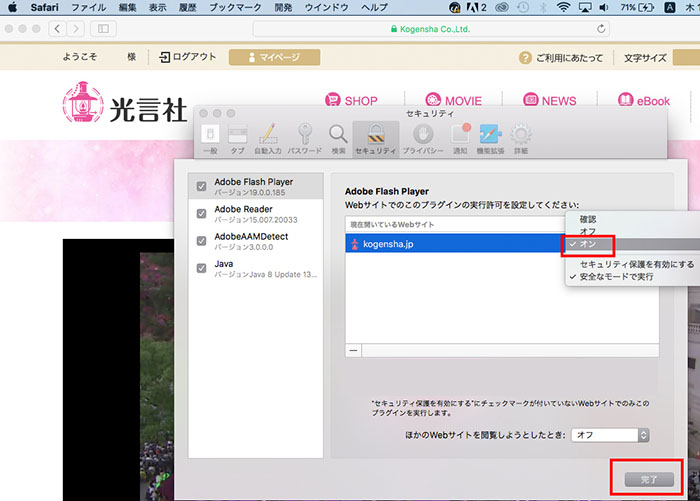This screenshot has height=501, width=700.
Task: Open the Advanced (詳細) preferences gear icon
Action: pyautogui.click(x=521, y=139)
